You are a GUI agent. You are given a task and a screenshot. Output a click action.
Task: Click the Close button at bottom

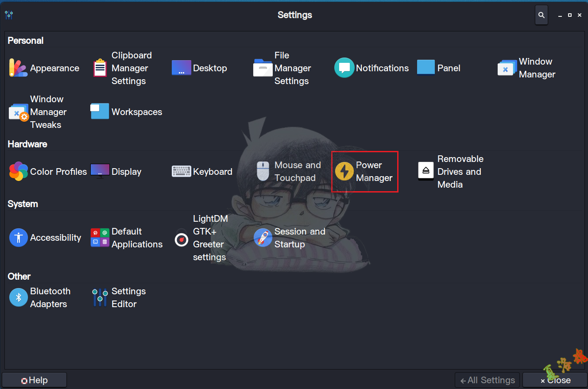(x=555, y=380)
